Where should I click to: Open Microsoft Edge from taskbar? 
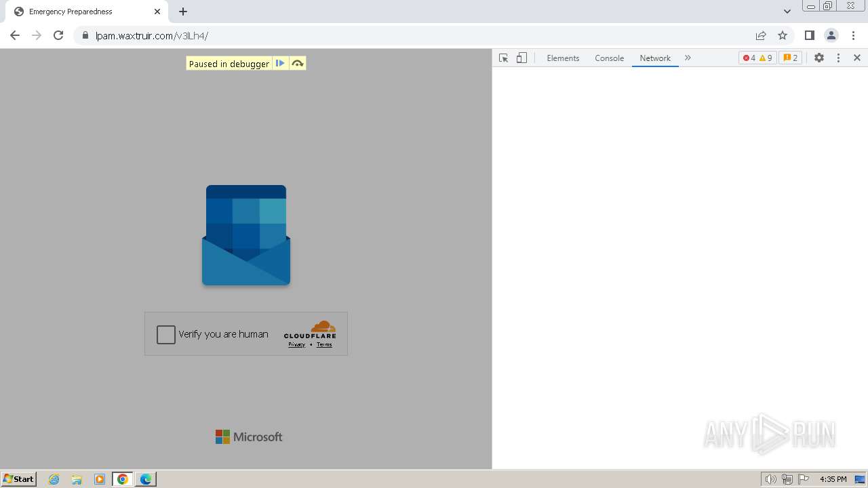pyautogui.click(x=146, y=479)
